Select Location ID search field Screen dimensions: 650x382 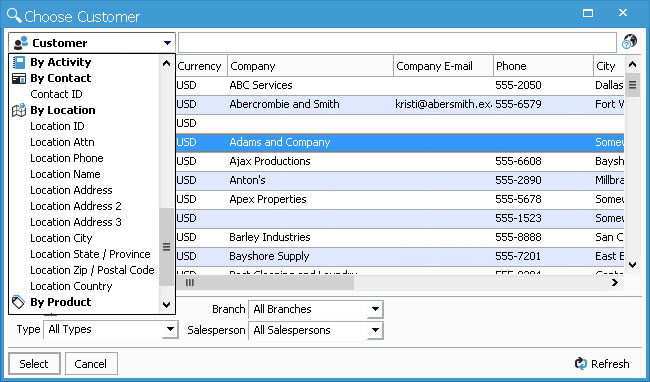[x=57, y=126]
